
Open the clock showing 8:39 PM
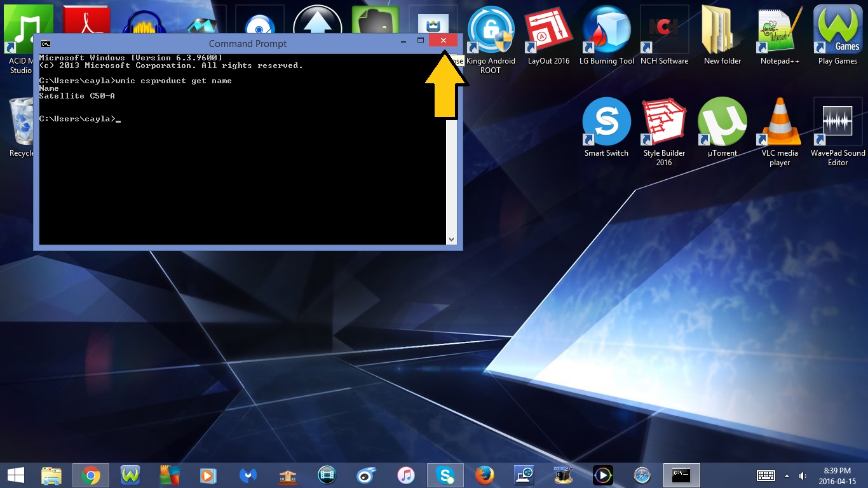[837, 475]
